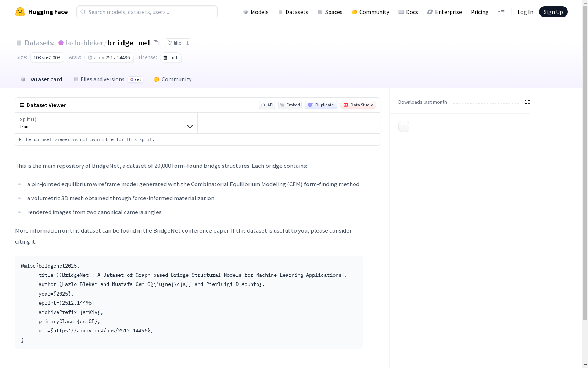Click the Embed button
The height and width of the screenshot is (368, 588).
point(290,105)
